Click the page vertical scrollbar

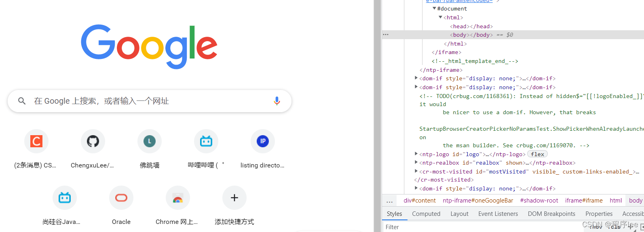coord(377,116)
